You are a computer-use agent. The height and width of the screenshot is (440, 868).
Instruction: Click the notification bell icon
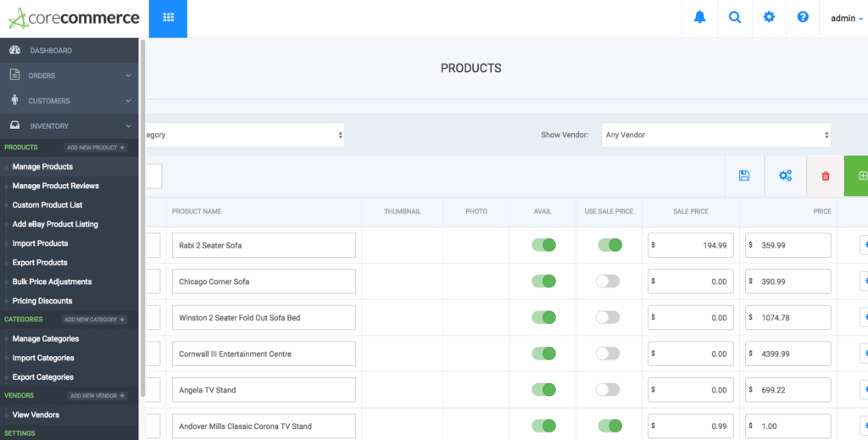tap(699, 18)
